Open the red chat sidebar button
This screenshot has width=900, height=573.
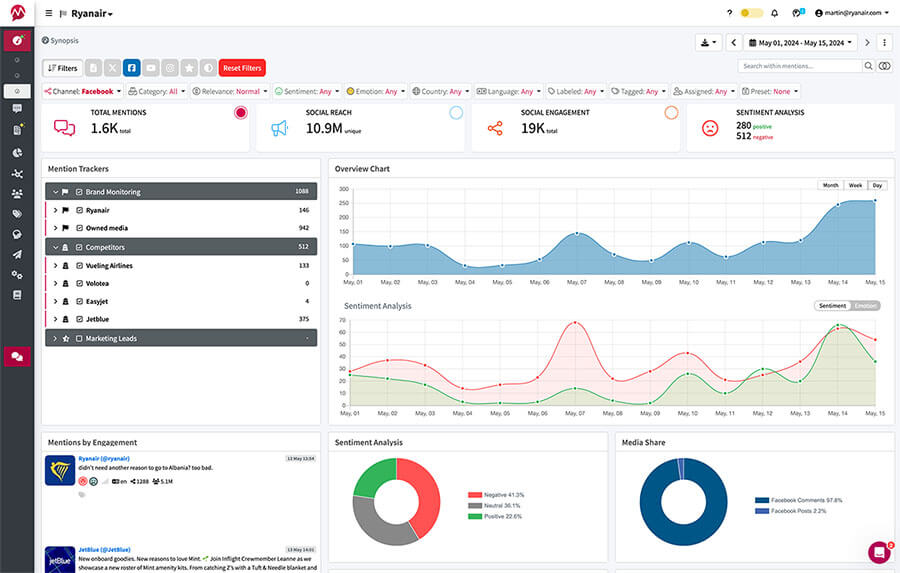17,357
